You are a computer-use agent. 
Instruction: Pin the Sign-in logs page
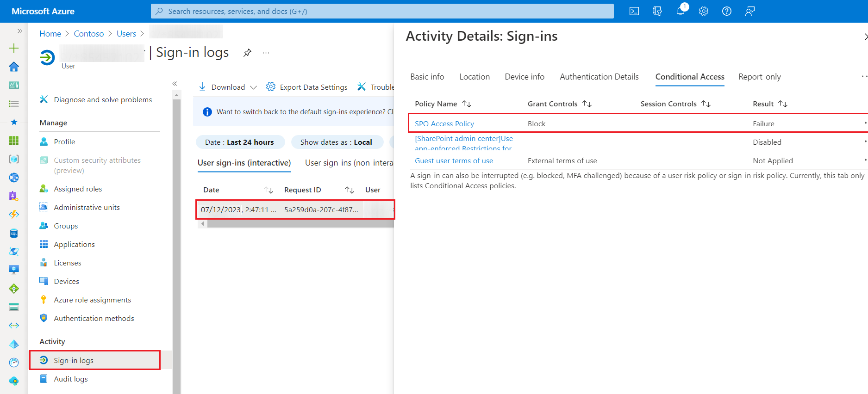[247, 53]
